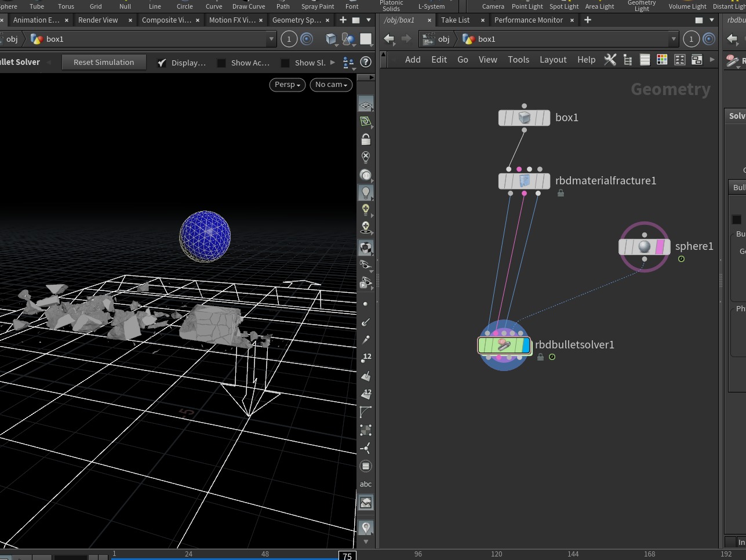
Task: Switch to the Performance Monitor tab
Action: click(529, 20)
